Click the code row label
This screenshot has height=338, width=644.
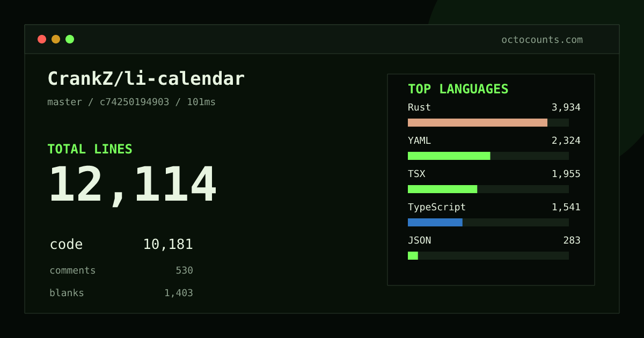point(66,245)
